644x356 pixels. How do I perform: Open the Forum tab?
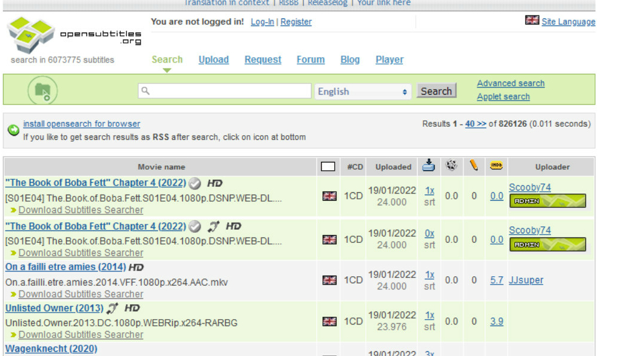[310, 60]
